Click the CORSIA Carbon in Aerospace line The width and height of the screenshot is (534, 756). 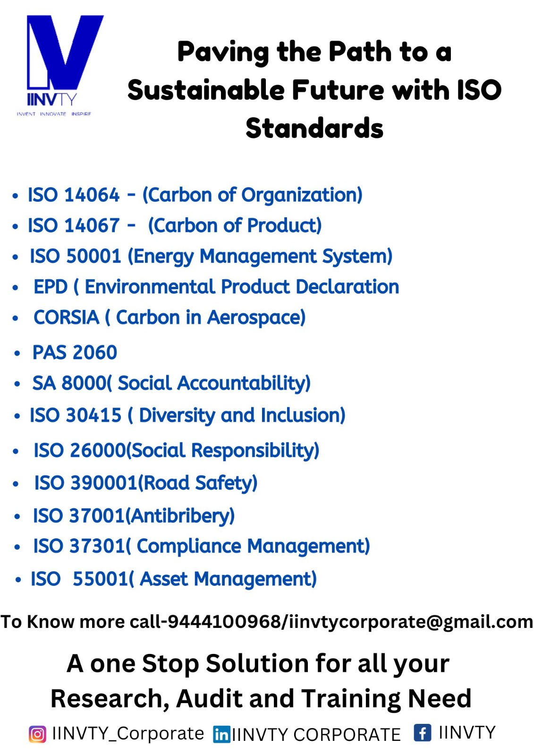(x=170, y=318)
